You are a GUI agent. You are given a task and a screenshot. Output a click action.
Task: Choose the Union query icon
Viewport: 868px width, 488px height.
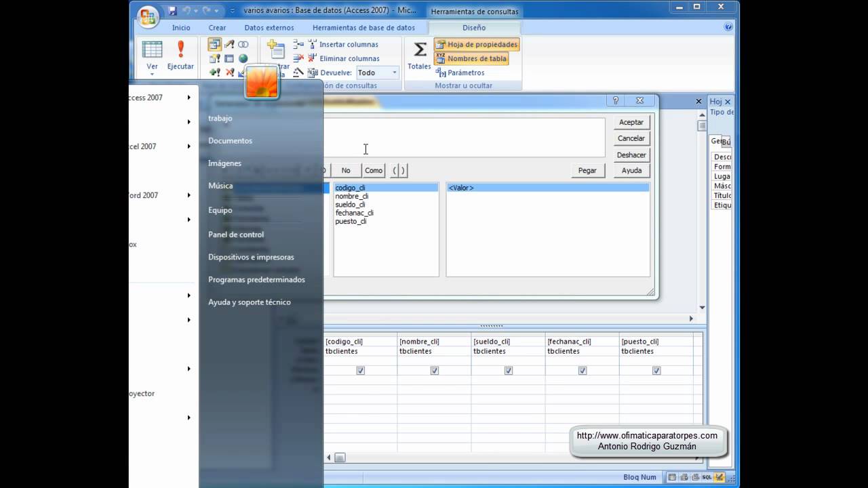243,44
